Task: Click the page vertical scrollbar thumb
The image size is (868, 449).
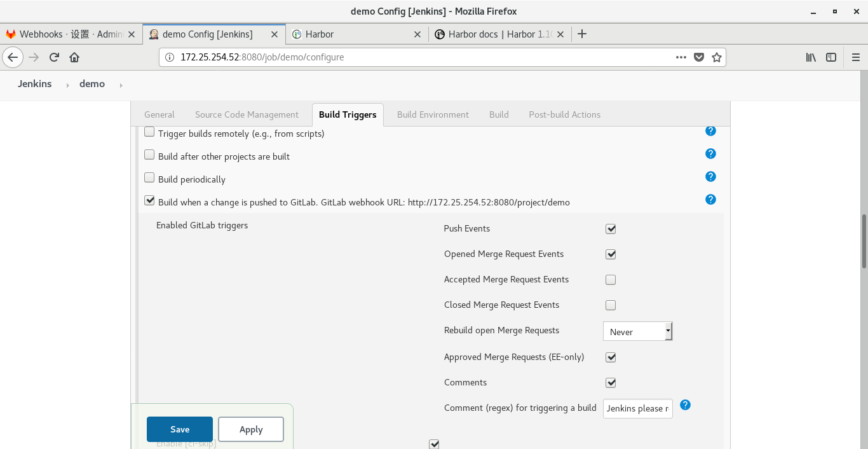Action: [x=864, y=242]
